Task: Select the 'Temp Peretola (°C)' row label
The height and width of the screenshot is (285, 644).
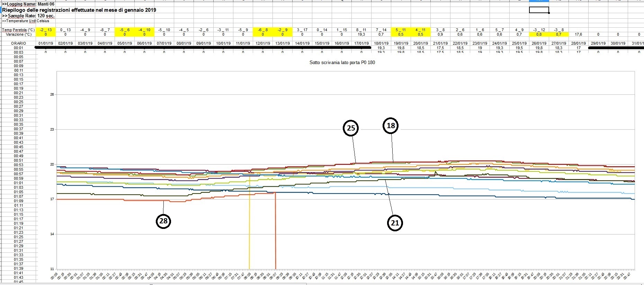Action: 18,30
